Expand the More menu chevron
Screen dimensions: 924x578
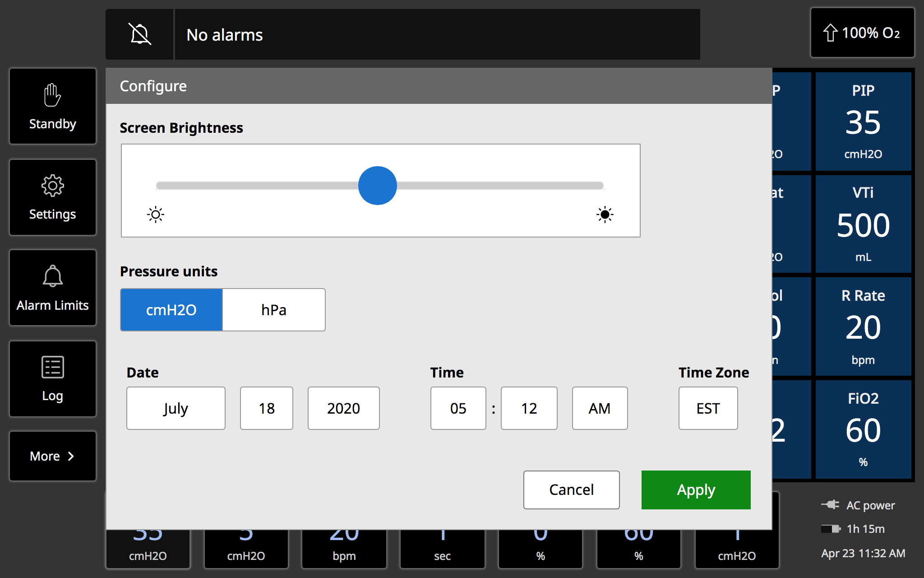coord(71,456)
